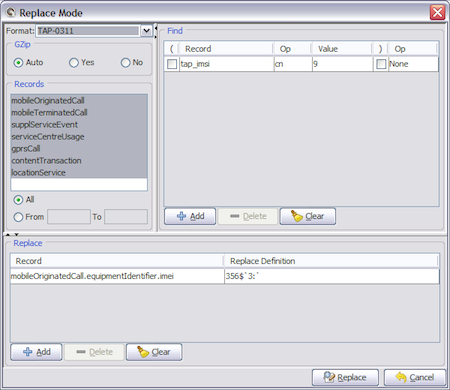The height and width of the screenshot is (390, 450).
Task: Select the Yes GZip radio button
Action: point(74,63)
